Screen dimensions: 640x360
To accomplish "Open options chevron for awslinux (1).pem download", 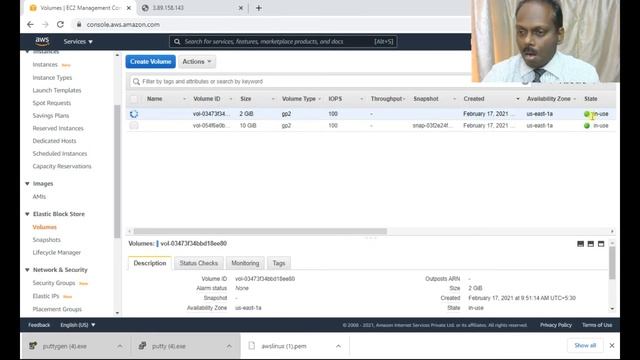I will pos(338,346).
